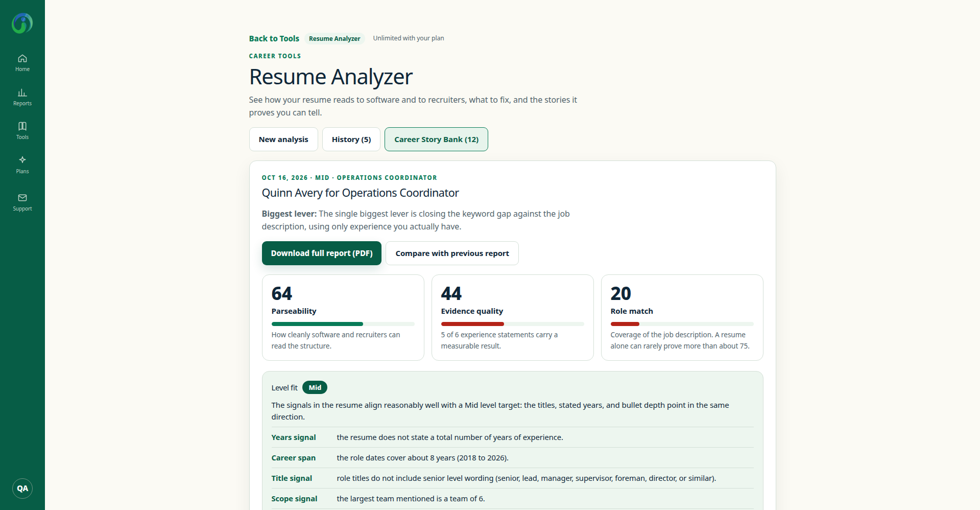Click the app logo in sidebar
This screenshot has width=980, height=510.
pos(22,23)
